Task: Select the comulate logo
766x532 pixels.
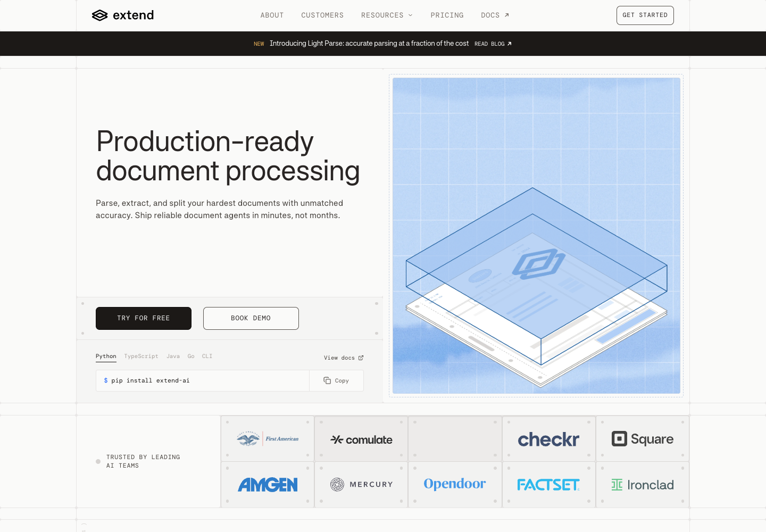Action: (361, 440)
